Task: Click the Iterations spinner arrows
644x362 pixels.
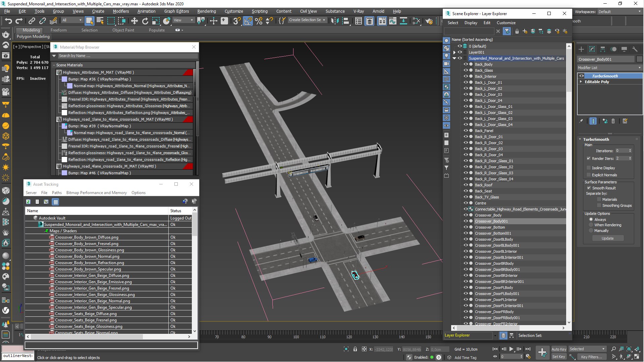Action: [x=630, y=151]
